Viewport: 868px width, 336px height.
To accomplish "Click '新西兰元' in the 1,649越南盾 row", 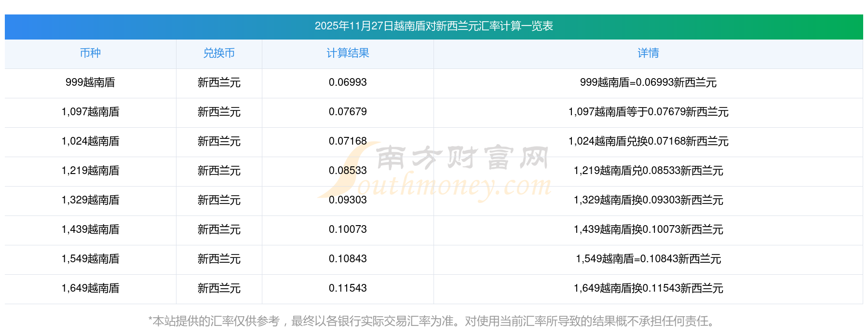I will tap(219, 288).
